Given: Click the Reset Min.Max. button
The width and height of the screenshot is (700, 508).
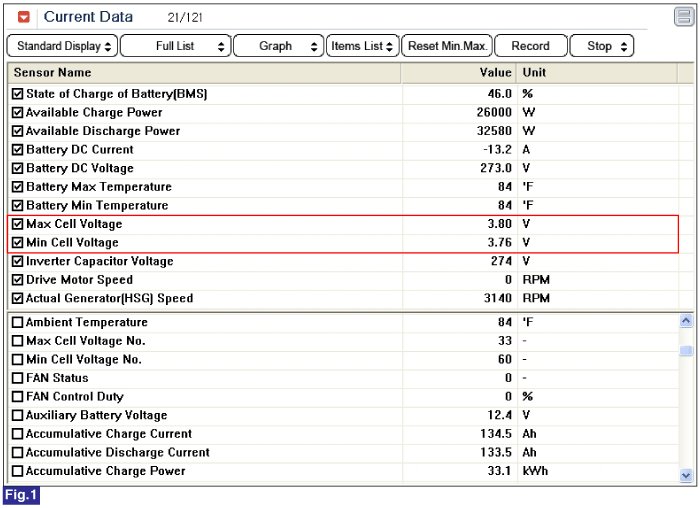Looking at the screenshot, I should coord(447,46).
